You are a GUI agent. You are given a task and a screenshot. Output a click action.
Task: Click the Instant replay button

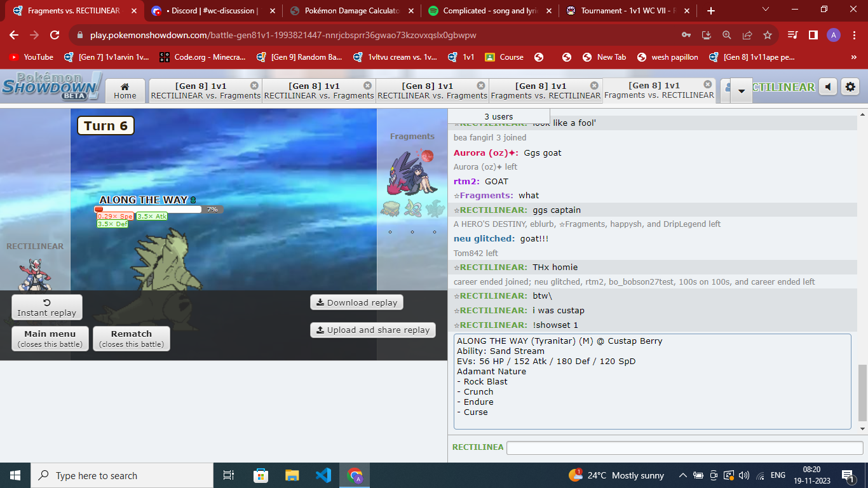47,308
